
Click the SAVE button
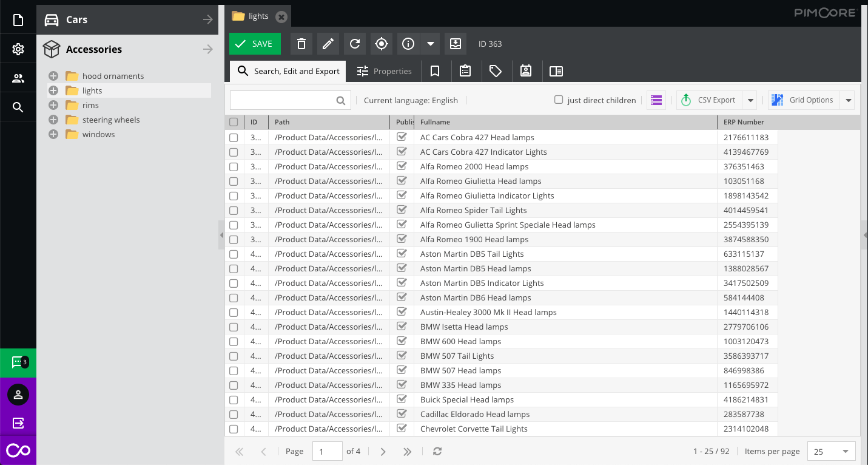(255, 44)
